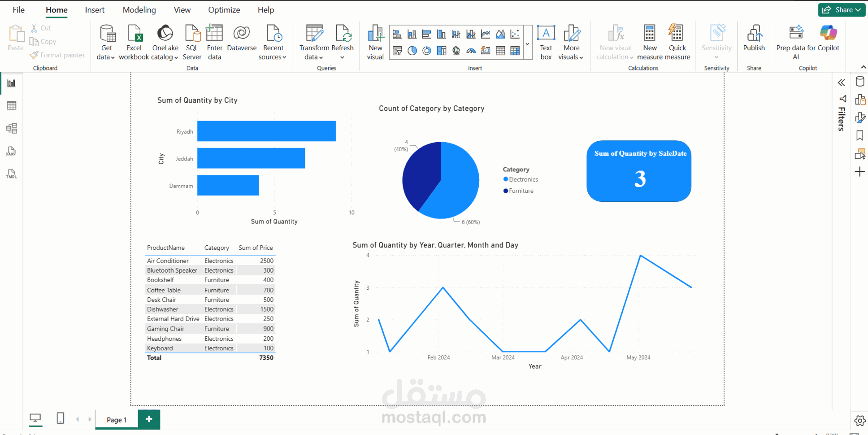Open More visuals dropdown

pyautogui.click(x=571, y=43)
